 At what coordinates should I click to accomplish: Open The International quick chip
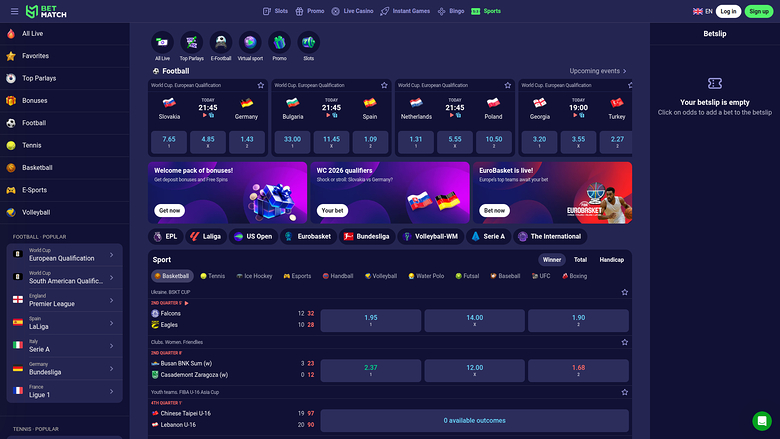550,237
